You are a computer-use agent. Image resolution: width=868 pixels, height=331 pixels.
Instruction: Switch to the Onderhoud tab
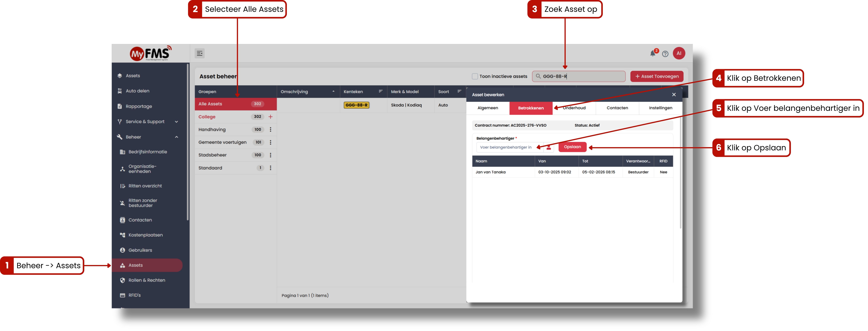[574, 108]
